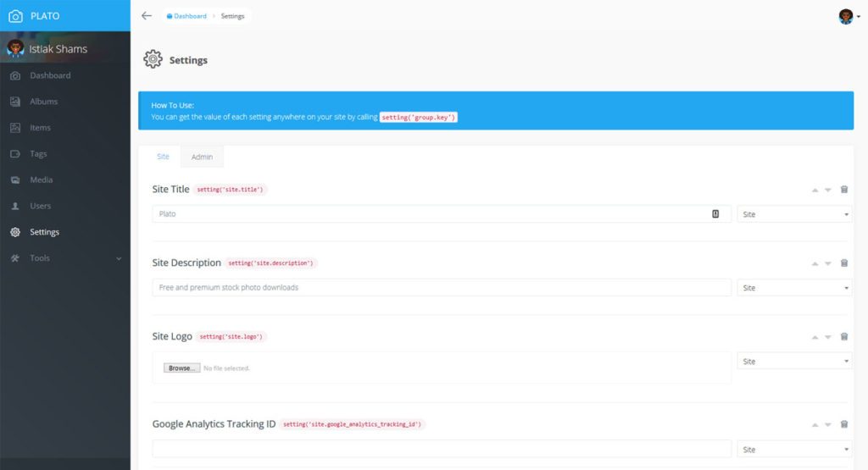Click Browse button for Site Logo
Viewport: 868px width, 470px height.
[x=181, y=368]
